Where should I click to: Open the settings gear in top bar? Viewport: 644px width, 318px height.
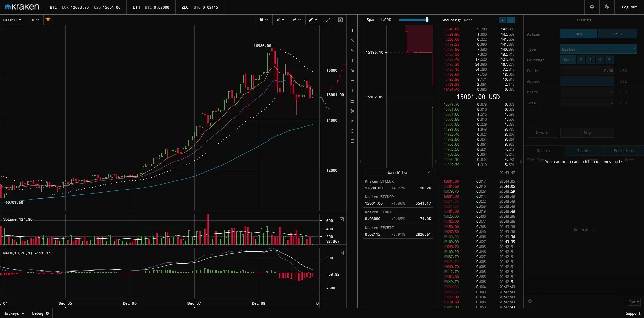tap(592, 7)
